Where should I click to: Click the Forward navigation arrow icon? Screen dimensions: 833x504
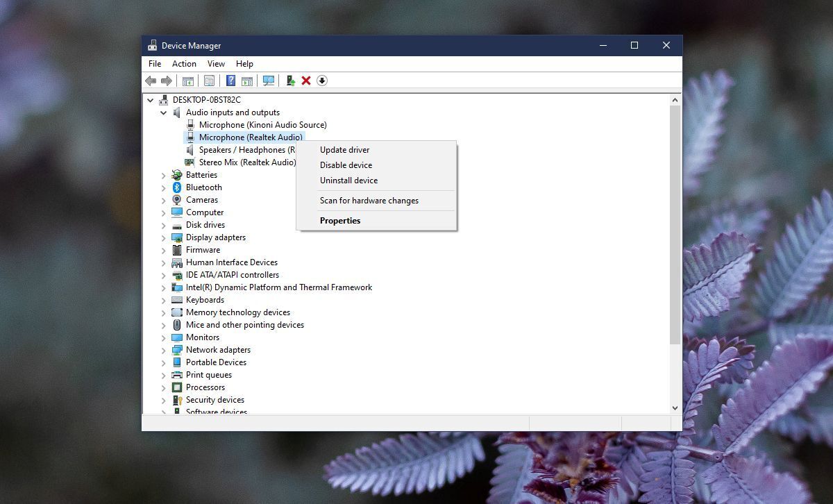coord(166,81)
